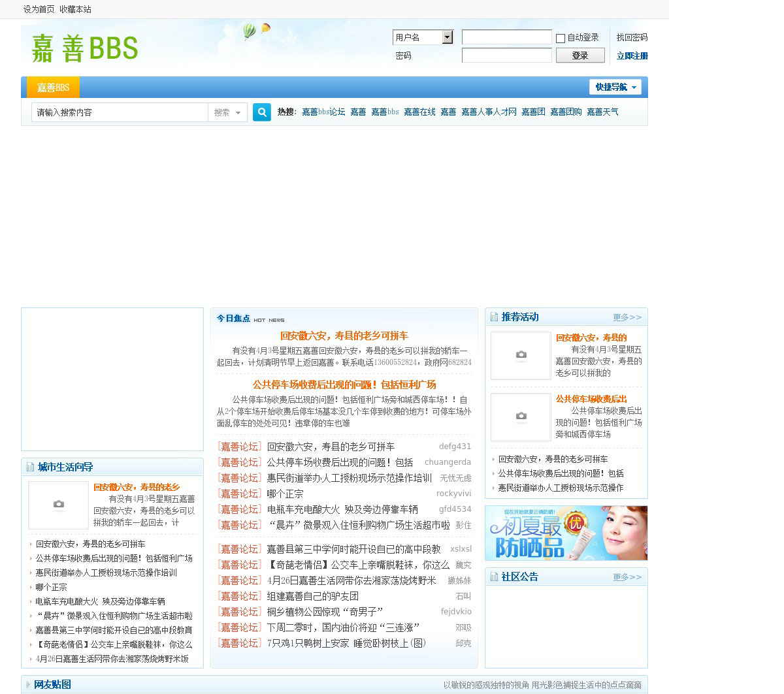This screenshot has width=784, height=694.
Task: Open post 桐乡植物公园惊现“奇男子”
Action: (x=325, y=612)
